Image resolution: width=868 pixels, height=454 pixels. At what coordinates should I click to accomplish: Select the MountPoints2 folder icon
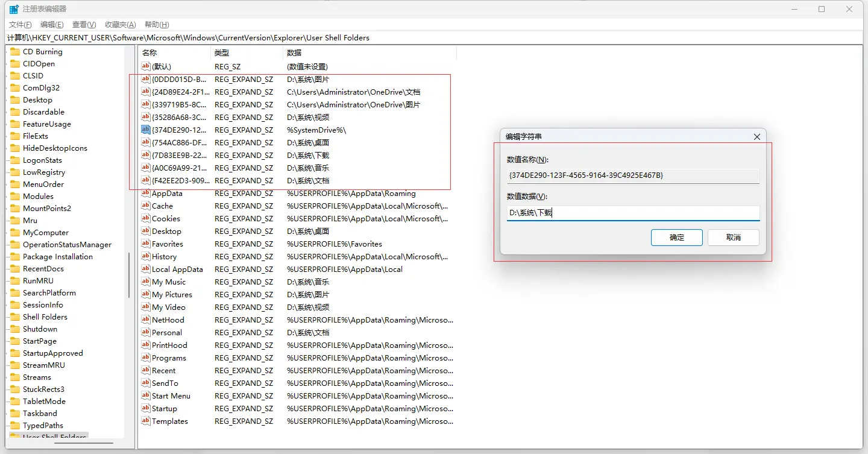(15, 209)
